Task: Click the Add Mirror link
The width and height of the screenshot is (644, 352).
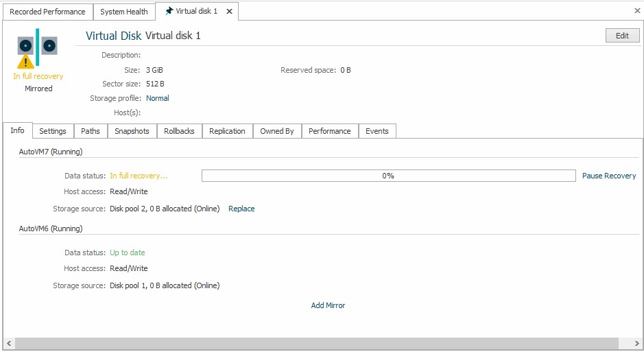Action: point(328,305)
